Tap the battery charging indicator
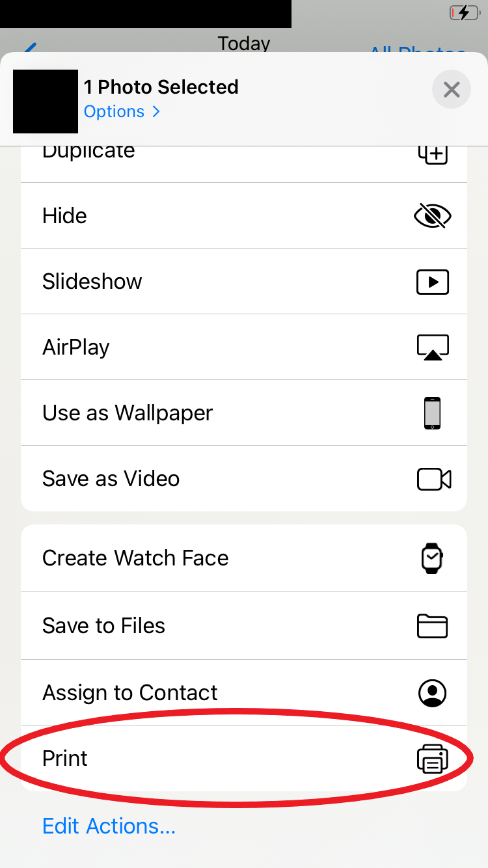 [x=465, y=12]
